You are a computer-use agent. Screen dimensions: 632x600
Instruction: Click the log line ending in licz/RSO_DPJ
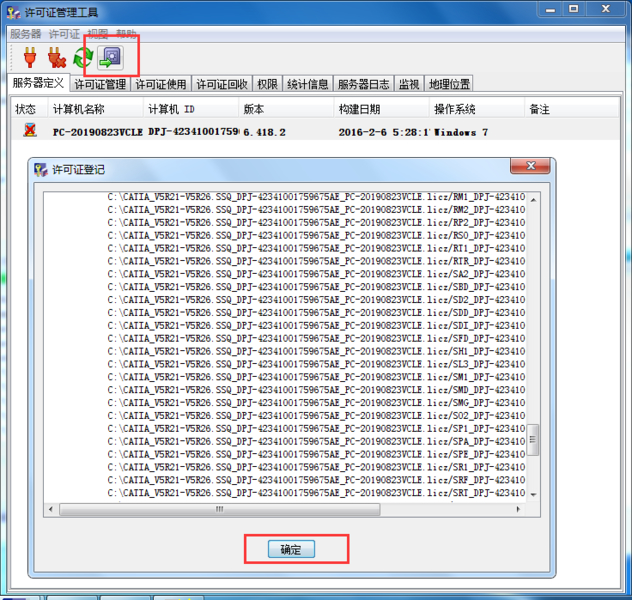(x=316, y=235)
